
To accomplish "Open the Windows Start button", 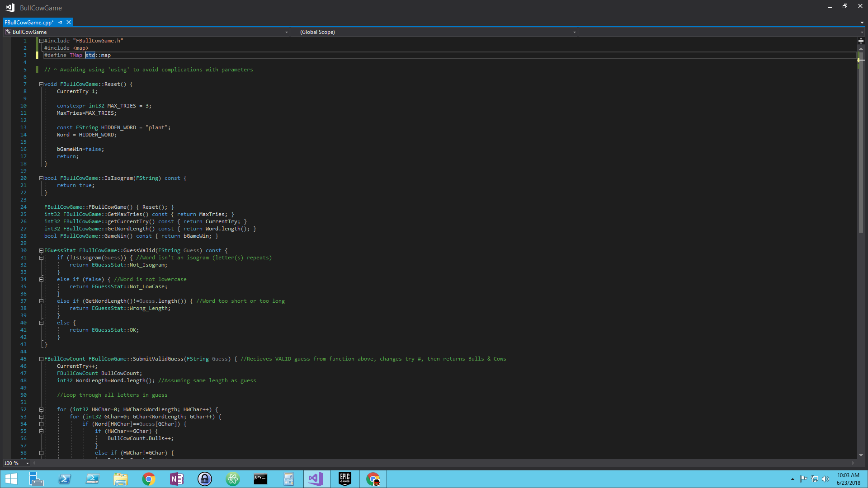I will pyautogui.click(x=11, y=479).
